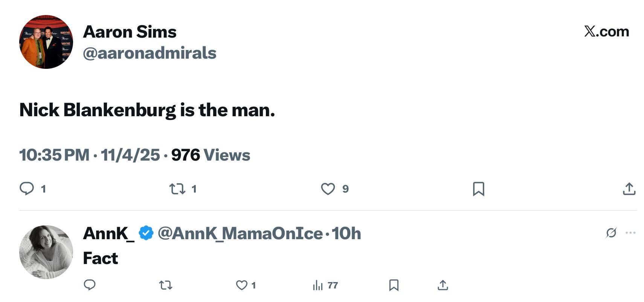View analytics for AnnK_'s reply
644x302 pixels.
(x=318, y=285)
